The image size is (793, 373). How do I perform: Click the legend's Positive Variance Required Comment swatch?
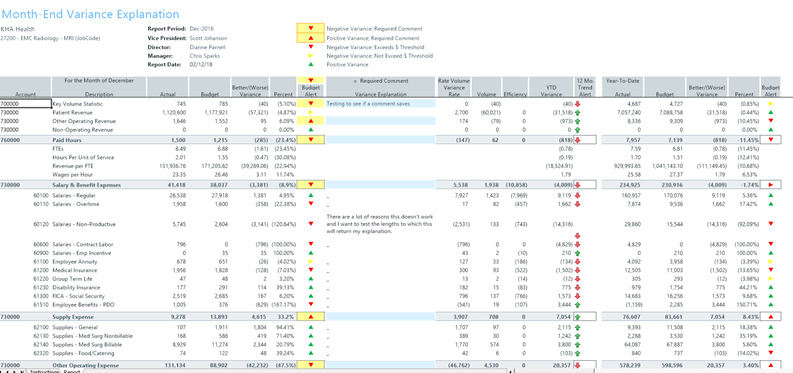pos(311,37)
